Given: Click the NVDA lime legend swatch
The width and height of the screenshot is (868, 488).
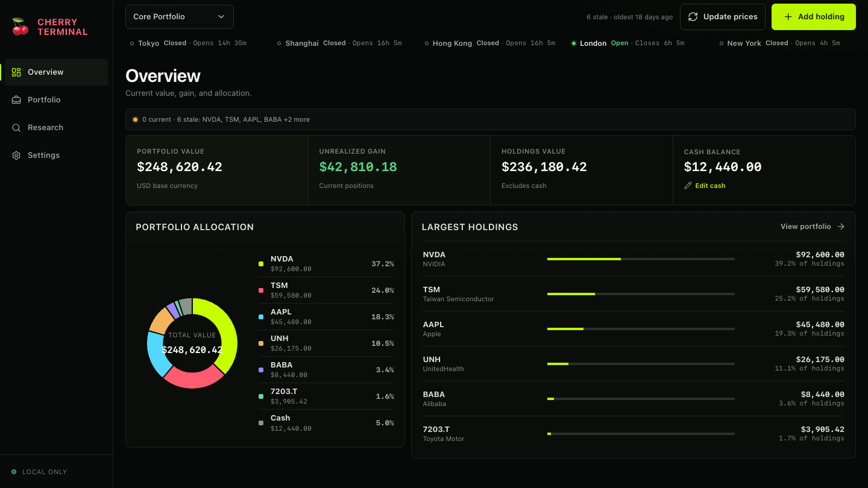Looking at the screenshot, I should coord(261,264).
